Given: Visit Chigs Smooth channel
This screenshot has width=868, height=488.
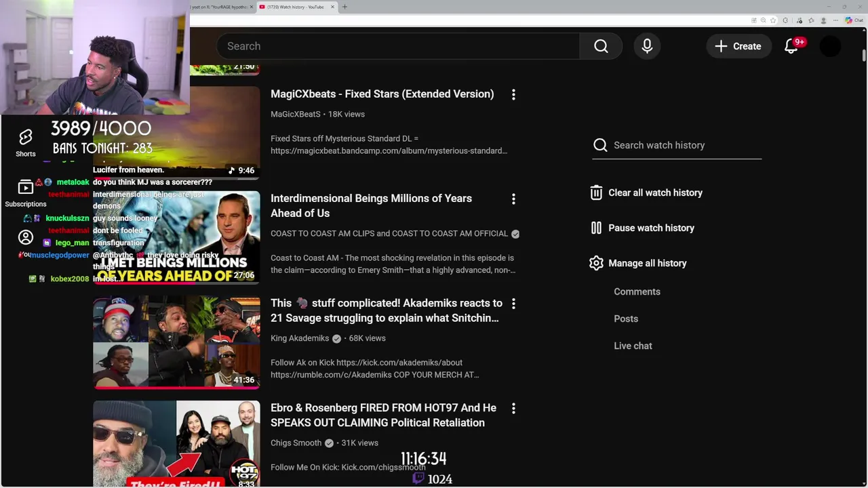Looking at the screenshot, I should [x=296, y=443].
